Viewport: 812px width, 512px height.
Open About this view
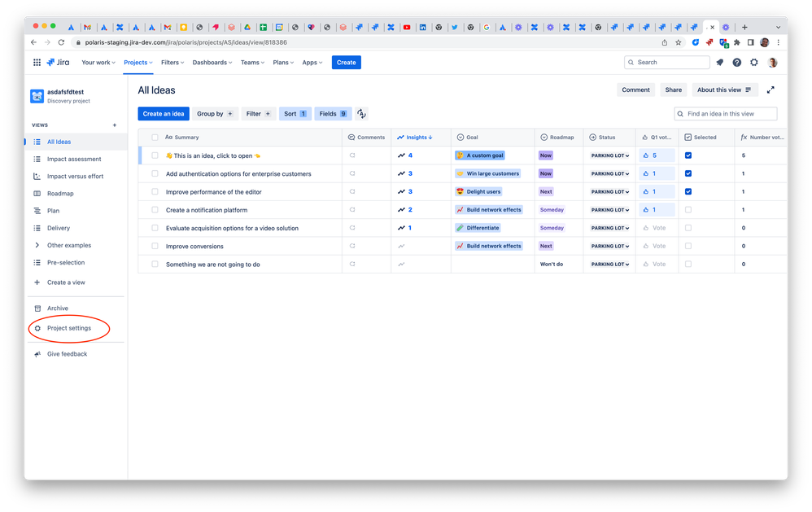(x=724, y=90)
